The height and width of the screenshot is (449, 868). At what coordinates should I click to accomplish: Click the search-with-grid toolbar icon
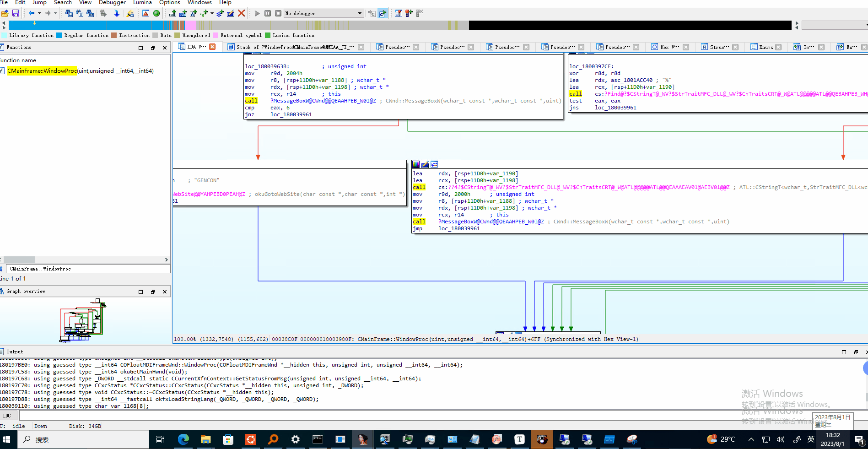coord(69,13)
